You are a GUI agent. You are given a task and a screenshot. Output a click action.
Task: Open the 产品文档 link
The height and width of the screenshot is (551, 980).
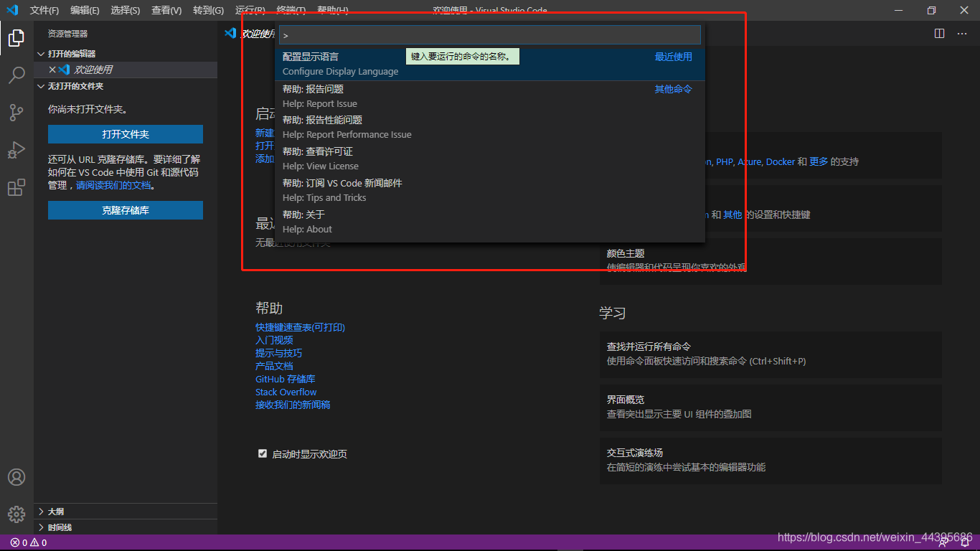pyautogui.click(x=274, y=366)
